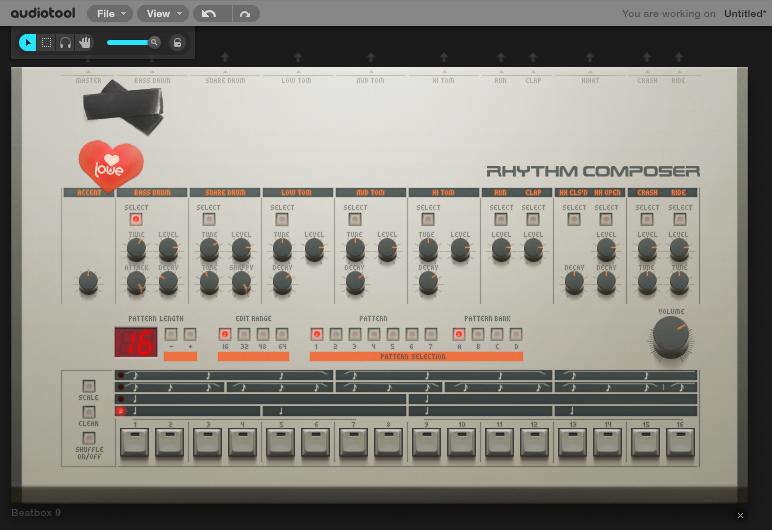Click the Bass Drum Tune knob
The image size is (772, 530).
(x=136, y=250)
